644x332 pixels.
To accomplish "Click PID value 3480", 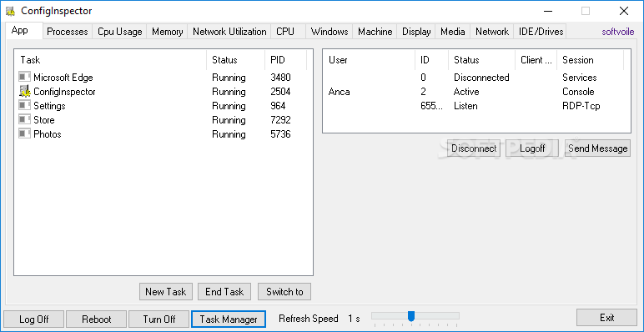I will 280,78.
